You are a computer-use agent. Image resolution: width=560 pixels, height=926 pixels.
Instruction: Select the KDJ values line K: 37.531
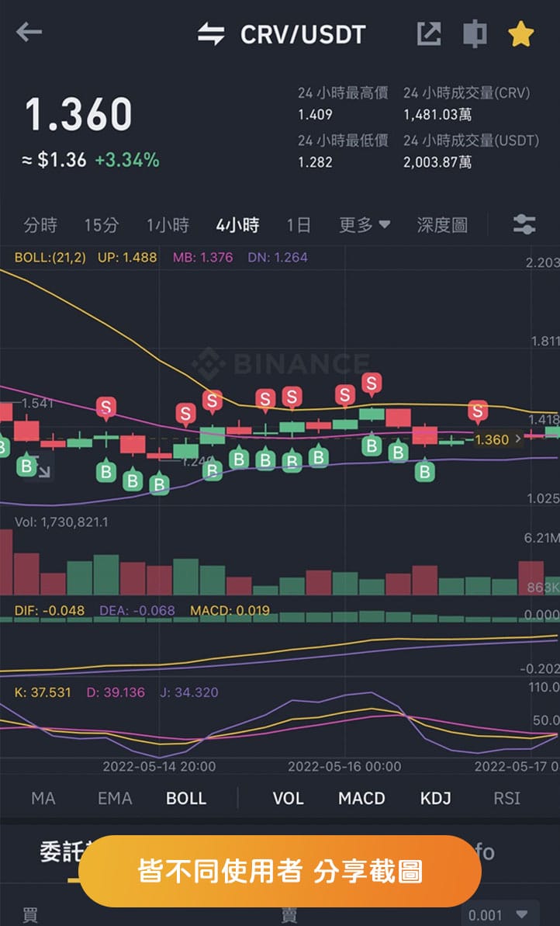49,692
